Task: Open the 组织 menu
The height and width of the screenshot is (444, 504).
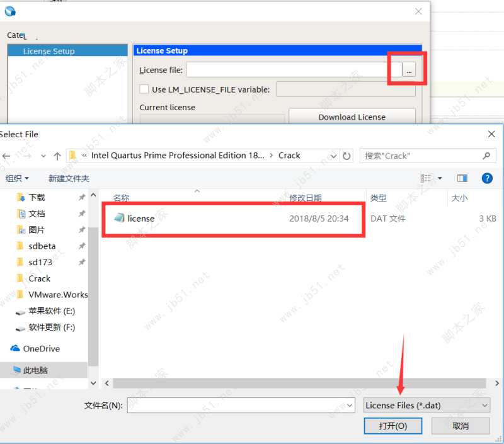Action: point(17,178)
